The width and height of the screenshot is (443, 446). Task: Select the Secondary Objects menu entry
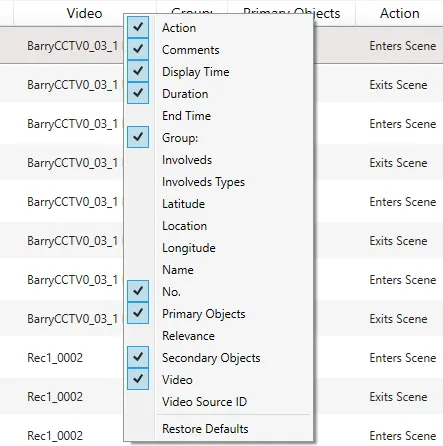point(211,358)
